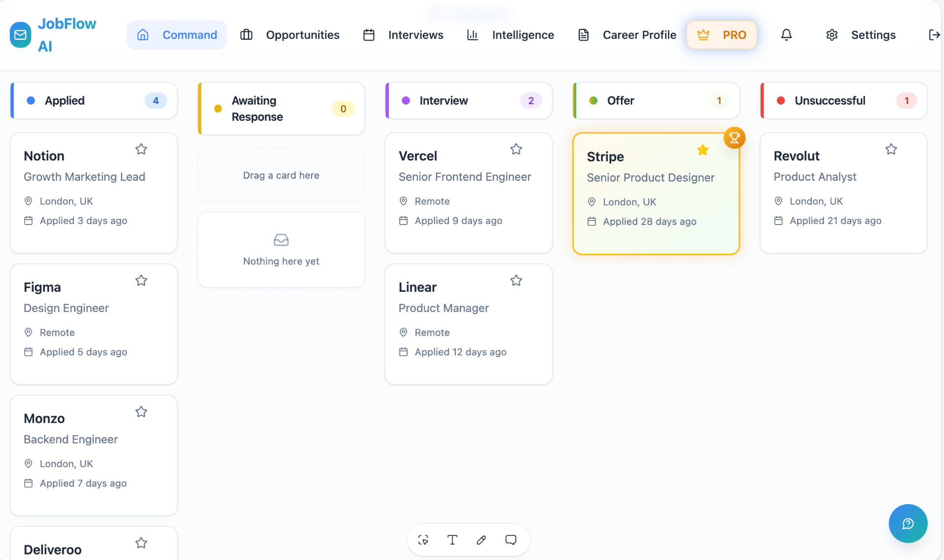The width and height of the screenshot is (944, 560).
Task: Click the Nothing here yet inbox icon
Action: click(281, 240)
